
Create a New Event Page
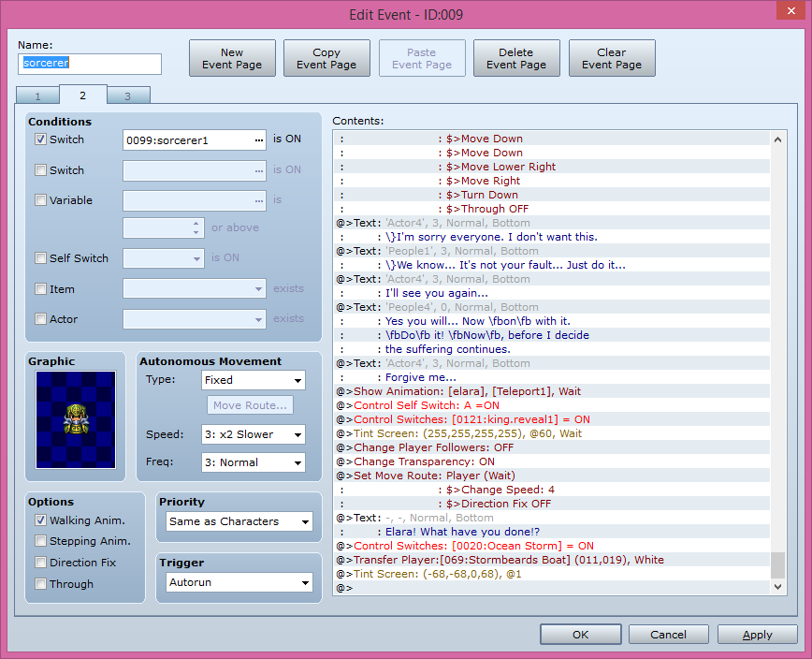coord(232,57)
